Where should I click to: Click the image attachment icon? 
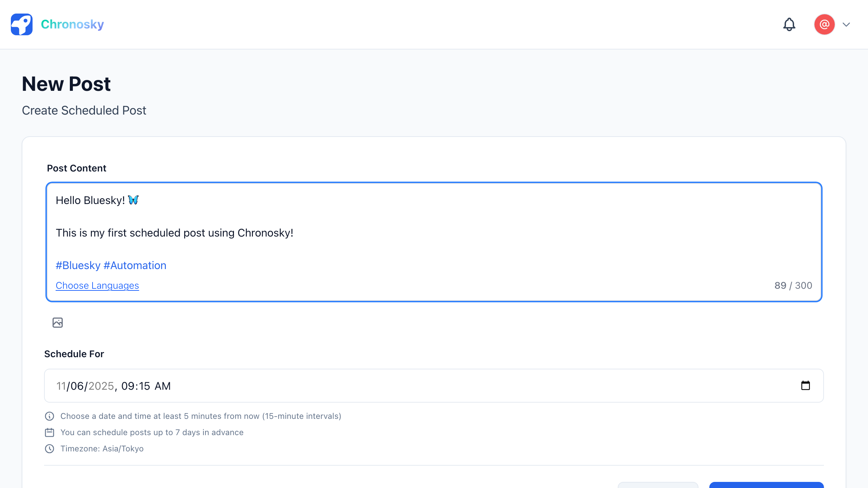point(58,323)
